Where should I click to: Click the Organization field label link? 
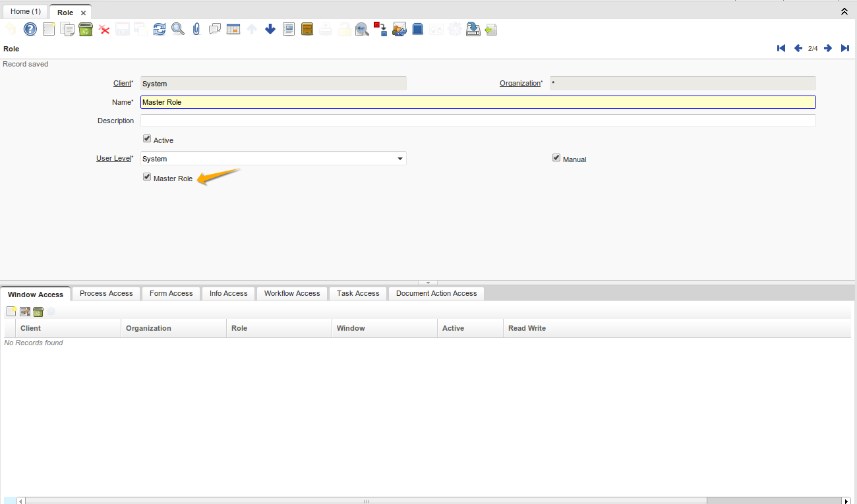pos(519,84)
